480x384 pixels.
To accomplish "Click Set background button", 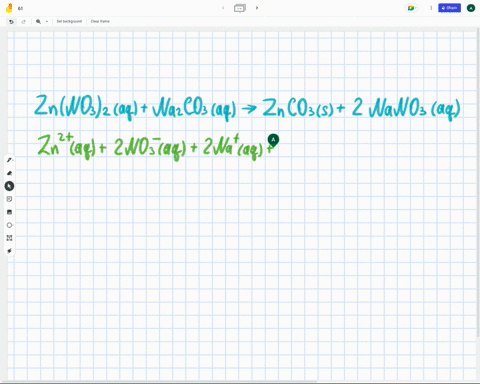I will tap(69, 21).
